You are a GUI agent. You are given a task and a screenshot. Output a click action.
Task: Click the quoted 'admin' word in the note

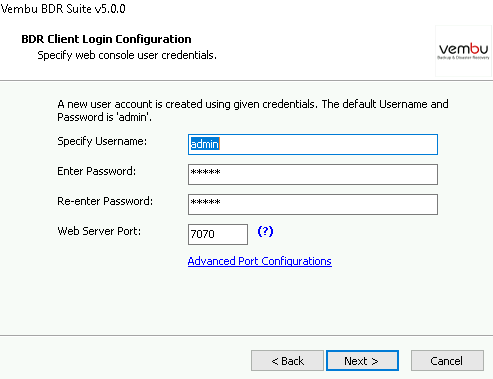(134, 117)
